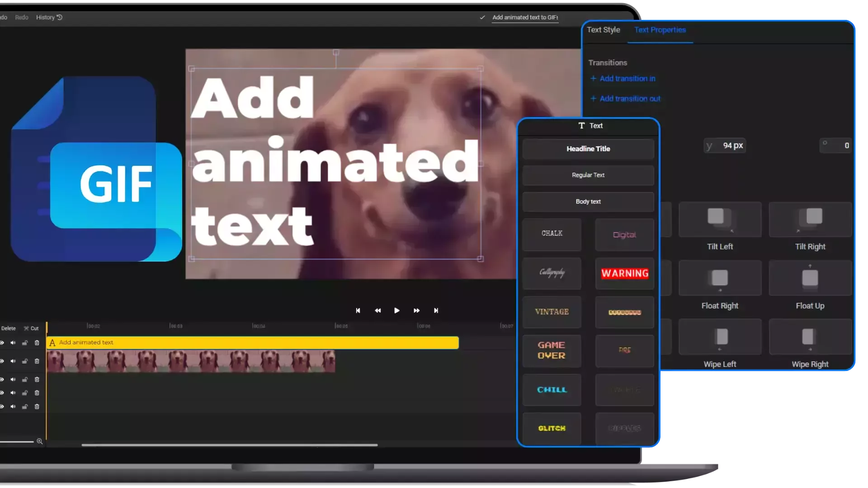868x488 pixels.
Task: Skip to the start of the video
Action: pos(358,310)
